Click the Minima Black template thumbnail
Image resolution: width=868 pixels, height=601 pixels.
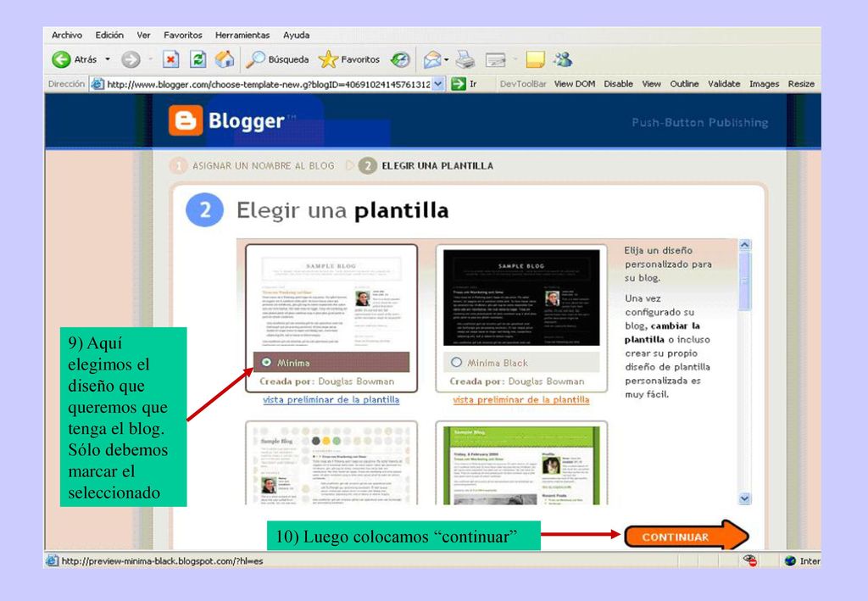click(521, 298)
